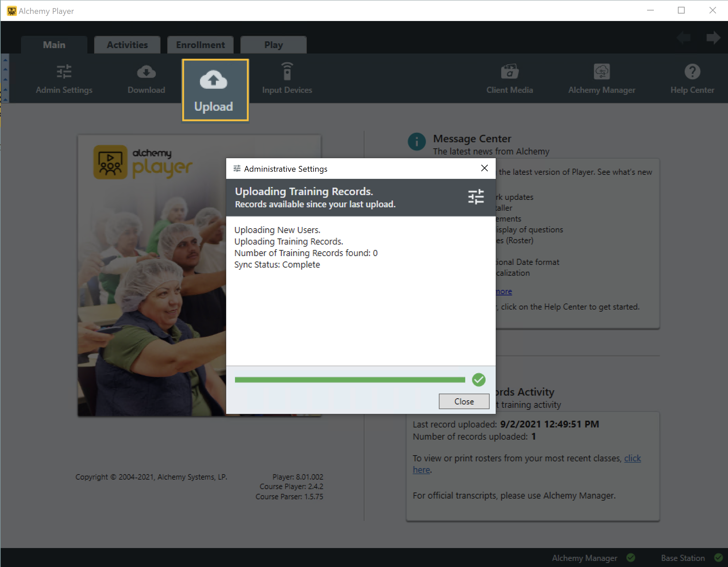Open the Play tab
728x567 pixels.
point(274,45)
